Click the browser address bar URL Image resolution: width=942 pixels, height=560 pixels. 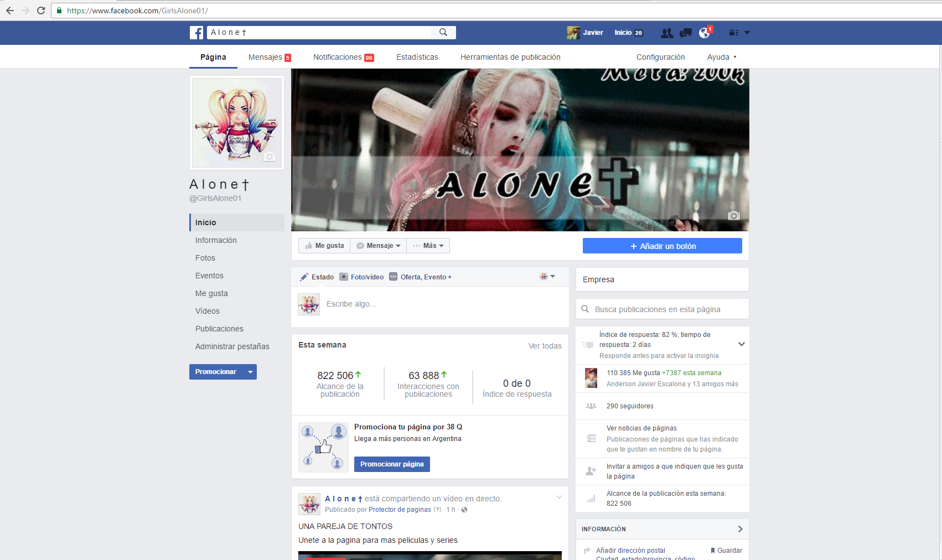[x=137, y=11]
